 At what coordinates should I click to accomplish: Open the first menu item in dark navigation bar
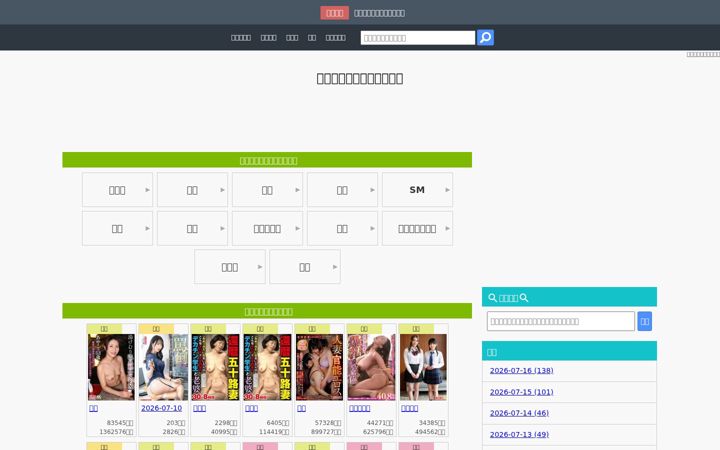pyautogui.click(x=241, y=38)
